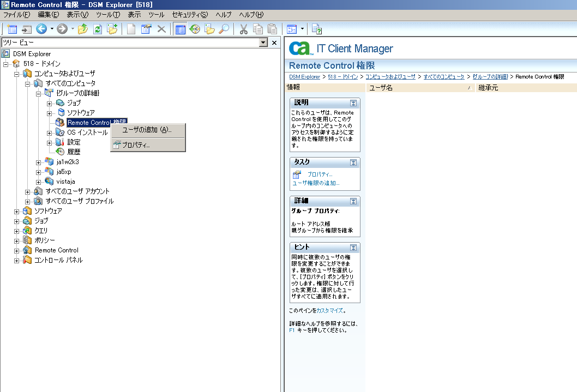577x392 pixels.
Task: Expand the OS インストール tree node
Action: 49,132
